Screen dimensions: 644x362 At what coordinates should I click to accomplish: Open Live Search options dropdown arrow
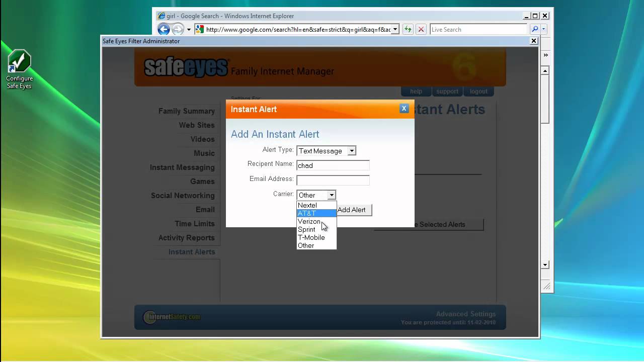pos(544,29)
